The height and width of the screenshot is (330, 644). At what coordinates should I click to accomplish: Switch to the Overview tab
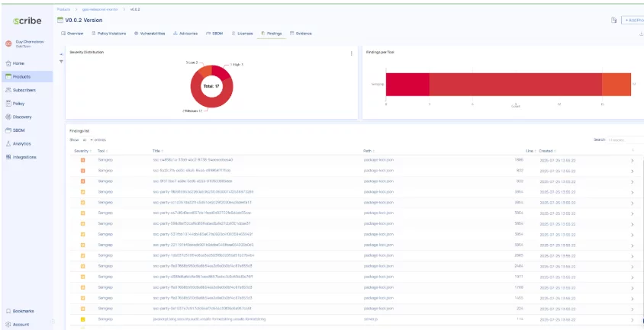pyautogui.click(x=72, y=34)
